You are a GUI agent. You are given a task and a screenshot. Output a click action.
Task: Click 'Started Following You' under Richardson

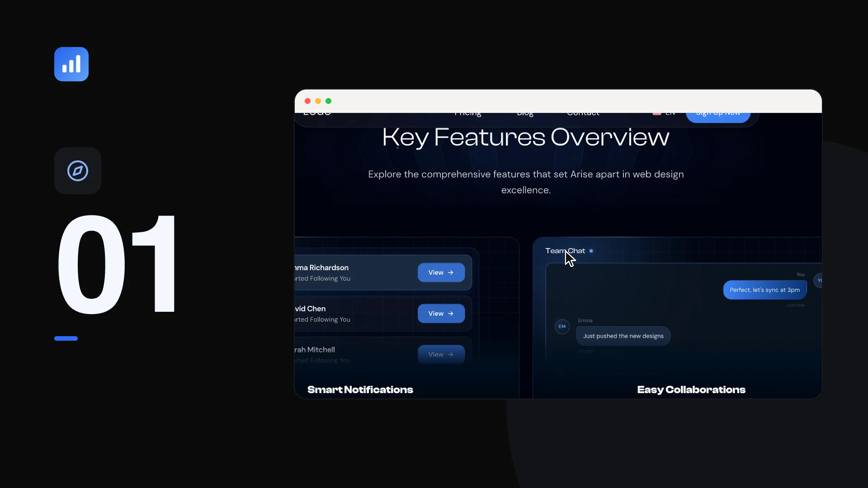(322, 279)
